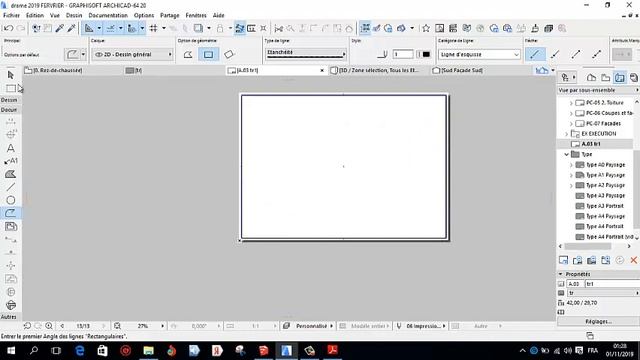This screenshot has height=360, width=640.
Task: Select the Polyline tool in toolbox
Action: tap(11, 213)
